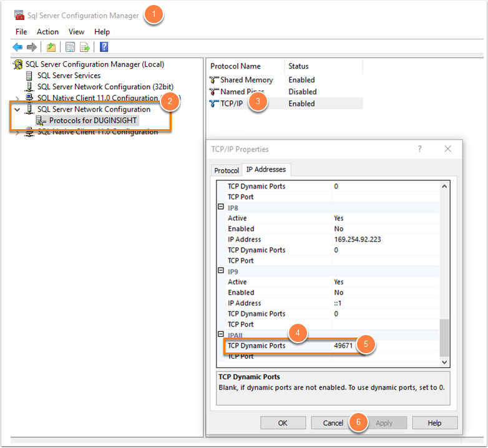Click the scroll down arrow in properties list
The height and width of the screenshot is (448, 488).
click(444, 362)
